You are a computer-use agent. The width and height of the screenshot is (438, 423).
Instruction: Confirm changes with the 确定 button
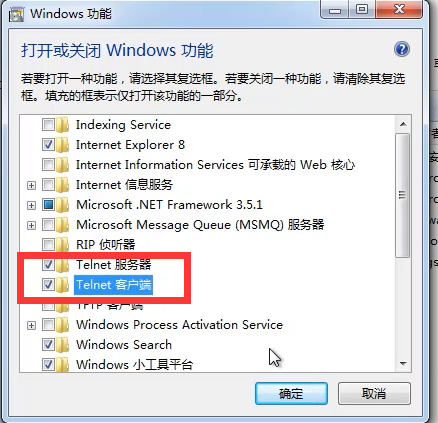(291, 394)
